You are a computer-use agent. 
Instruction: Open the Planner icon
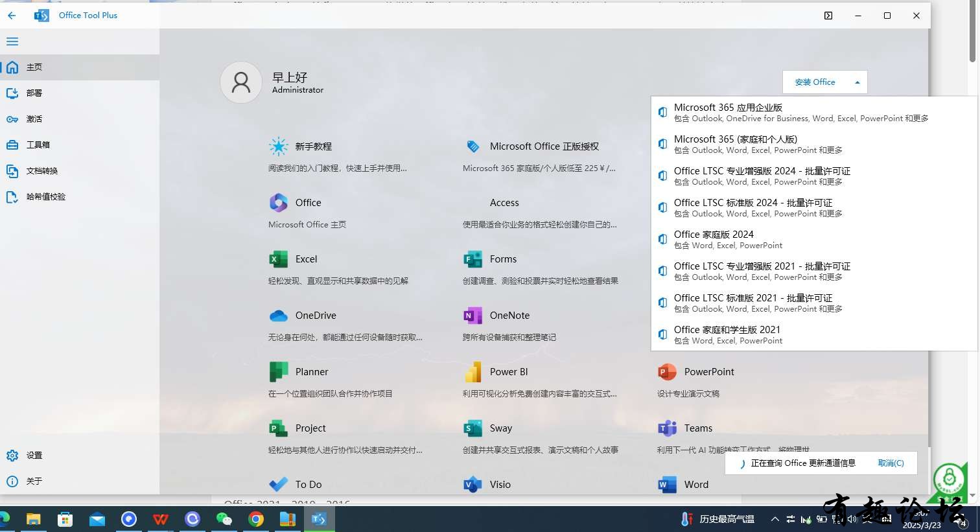point(279,372)
